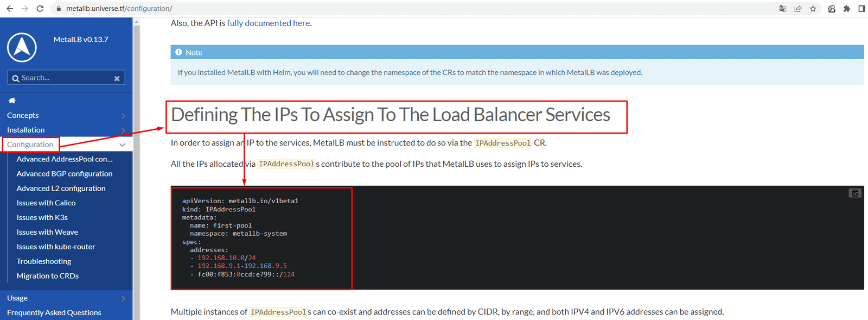This screenshot has width=868, height=320.
Task: Open Advanced L2 configuration page
Action: coord(61,189)
